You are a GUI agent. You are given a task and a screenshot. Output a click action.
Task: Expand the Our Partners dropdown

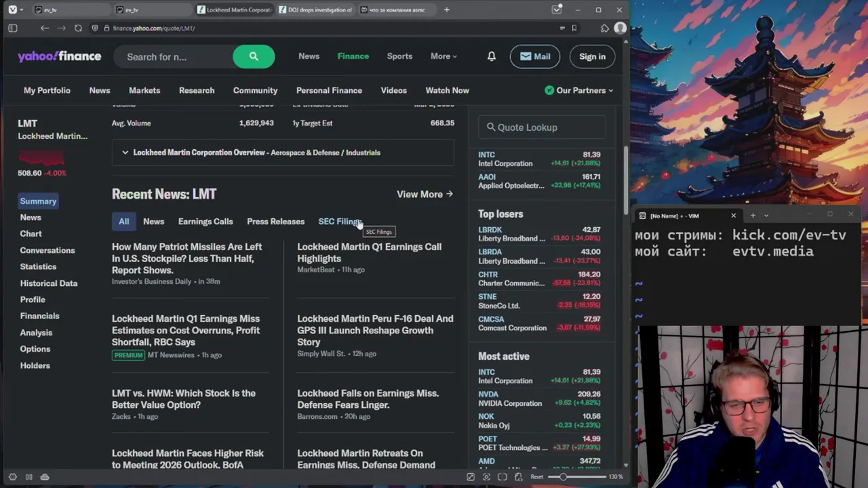click(578, 90)
